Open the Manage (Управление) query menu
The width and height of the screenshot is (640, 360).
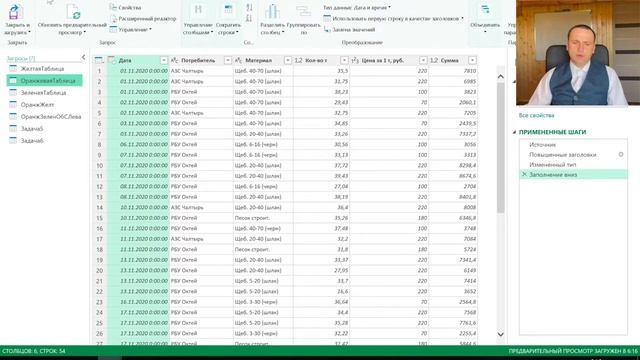(131, 29)
